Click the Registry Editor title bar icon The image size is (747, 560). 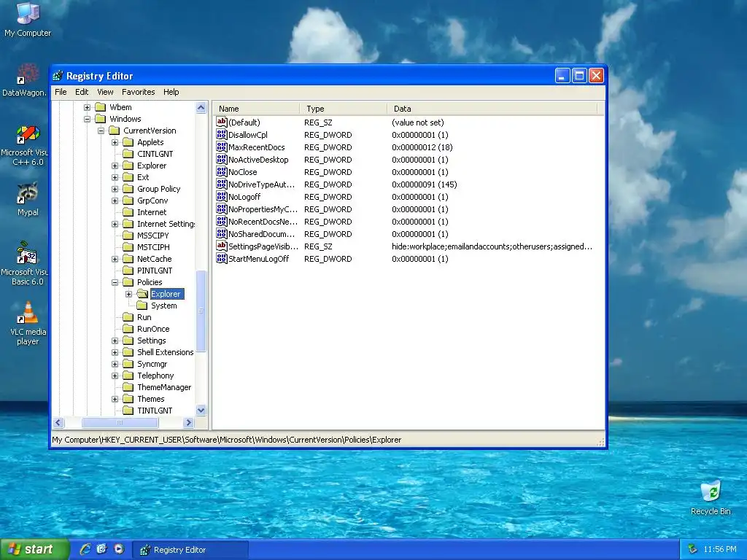[58, 76]
